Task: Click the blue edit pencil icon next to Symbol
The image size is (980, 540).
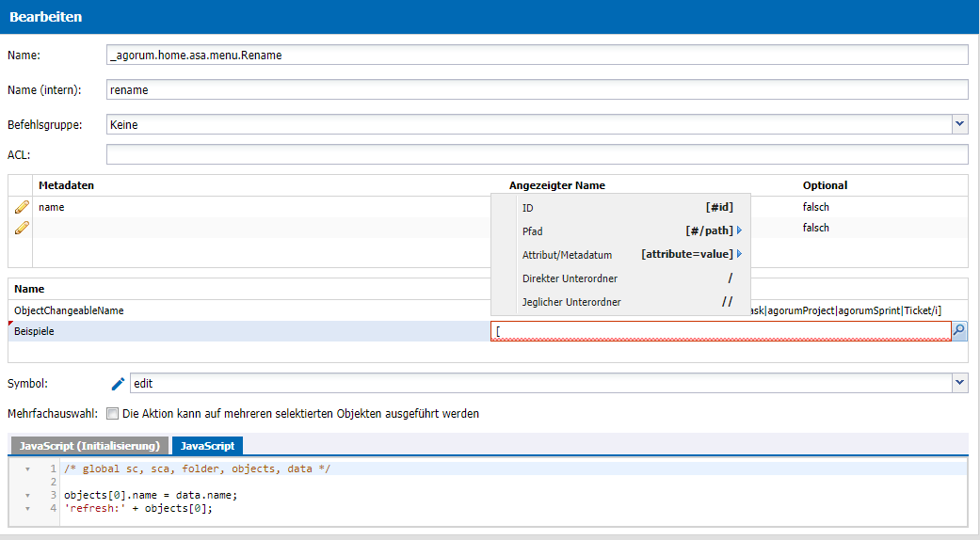Action: pyautogui.click(x=118, y=384)
